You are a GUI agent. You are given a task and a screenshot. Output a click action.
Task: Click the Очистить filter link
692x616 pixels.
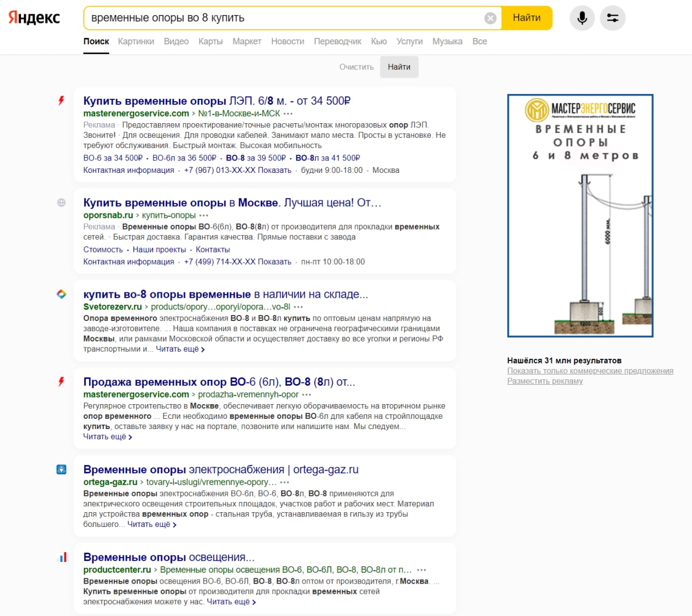point(356,67)
